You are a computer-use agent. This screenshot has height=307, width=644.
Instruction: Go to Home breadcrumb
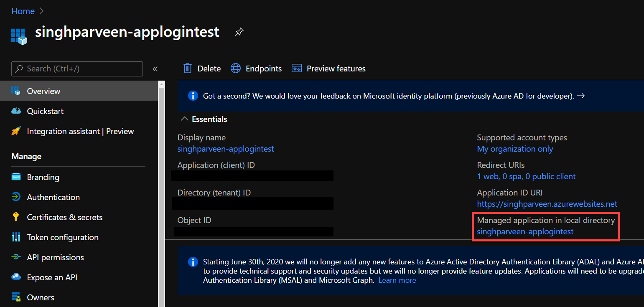[x=23, y=11]
